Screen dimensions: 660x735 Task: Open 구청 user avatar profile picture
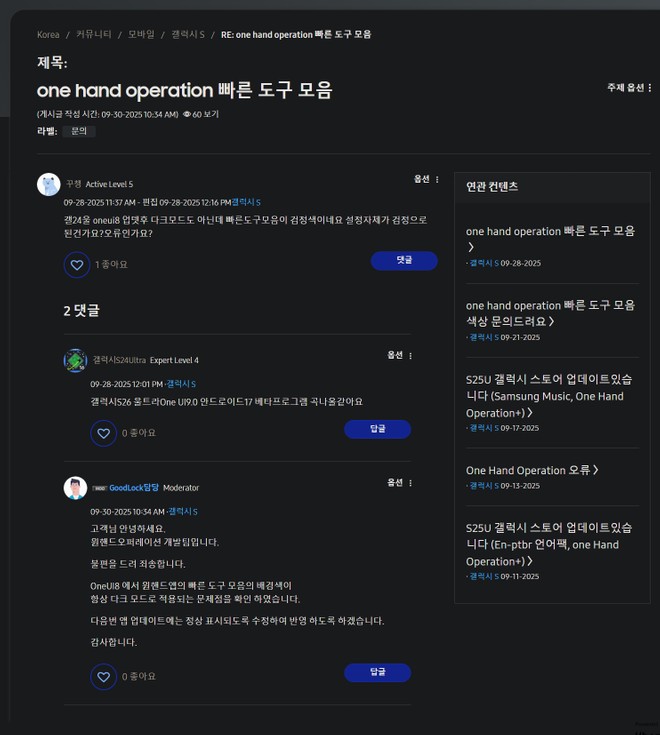click(49, 184)
